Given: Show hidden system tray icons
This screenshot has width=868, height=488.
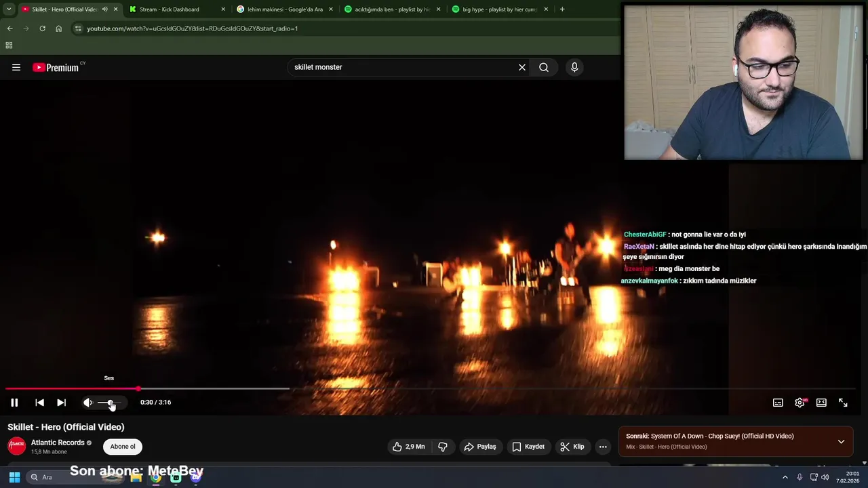Looking at the screenshot, I should click(x=785, y=477).
